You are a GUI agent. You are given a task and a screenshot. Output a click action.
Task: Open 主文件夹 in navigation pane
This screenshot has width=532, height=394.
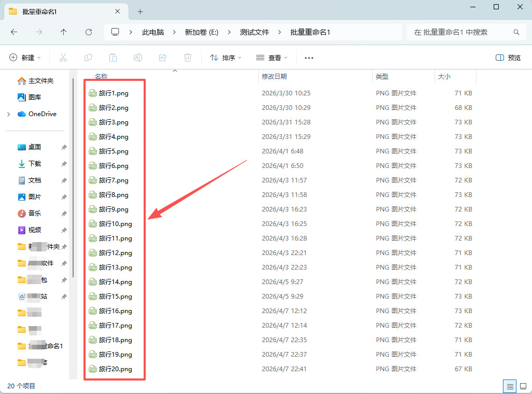pyautogui.click(x=36, y=81)
